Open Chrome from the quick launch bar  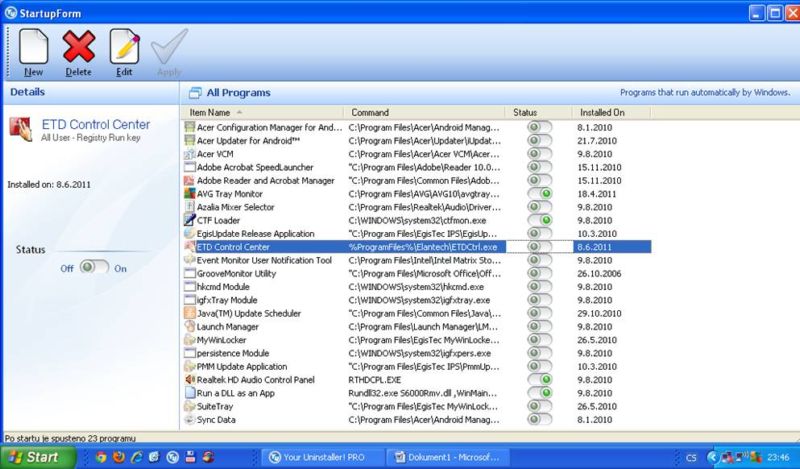101,457
